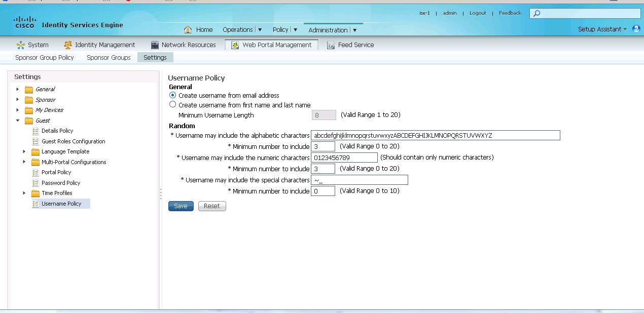Click the minimum alphabetic characters number field

pyautogui.click(x=323, y=146)
